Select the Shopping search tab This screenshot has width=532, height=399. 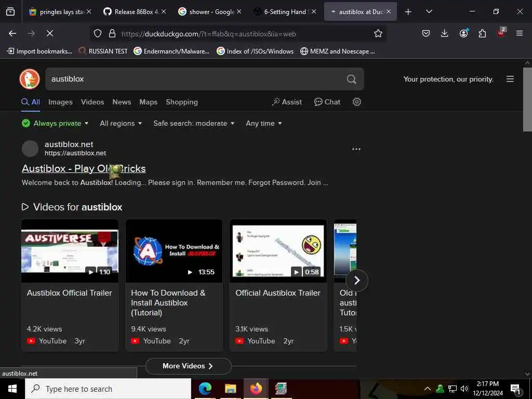[182, 102]
